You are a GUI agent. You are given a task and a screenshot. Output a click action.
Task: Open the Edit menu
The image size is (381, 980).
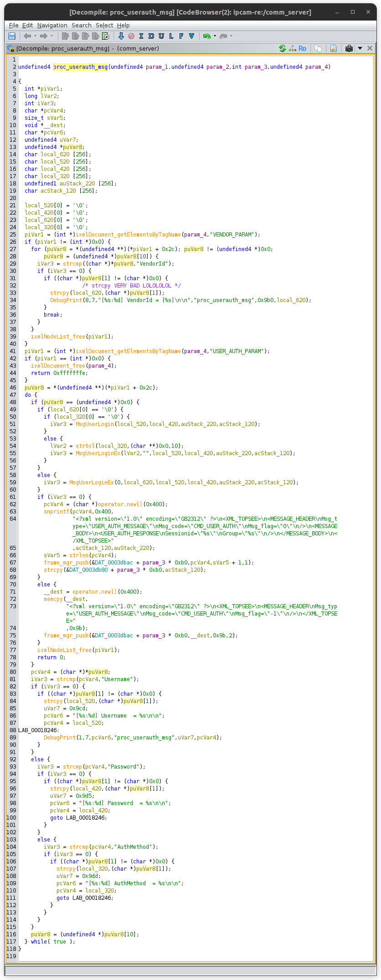click(x=27, y=26)
